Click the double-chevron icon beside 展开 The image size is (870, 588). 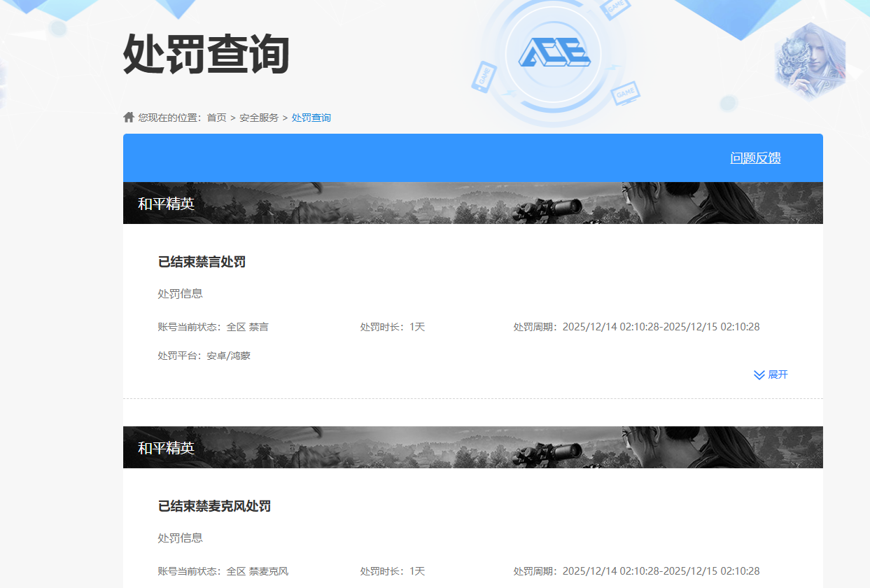tap(759, 375)
